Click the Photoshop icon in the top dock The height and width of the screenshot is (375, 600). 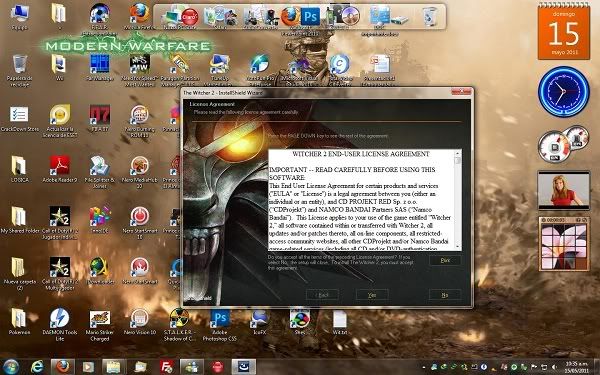pos(310,17)
